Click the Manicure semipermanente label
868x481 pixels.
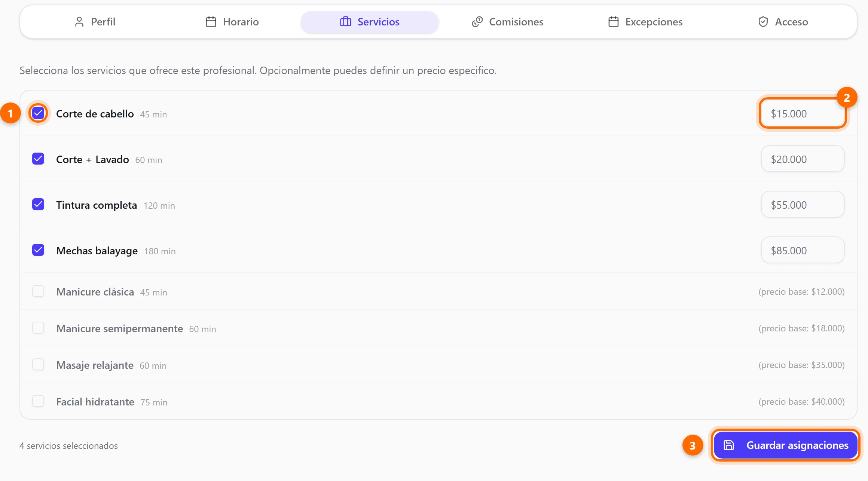click(x=120, y=328)
